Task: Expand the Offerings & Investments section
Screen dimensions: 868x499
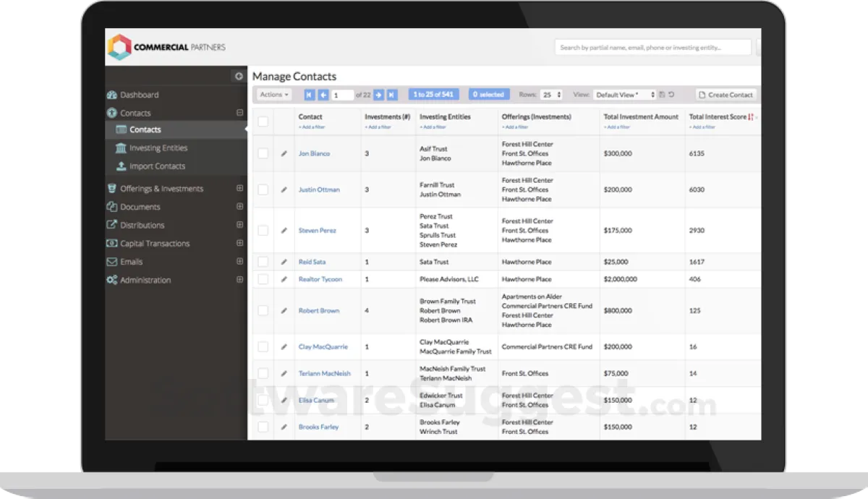Action: pyautogui.click(x=239, y=189)
